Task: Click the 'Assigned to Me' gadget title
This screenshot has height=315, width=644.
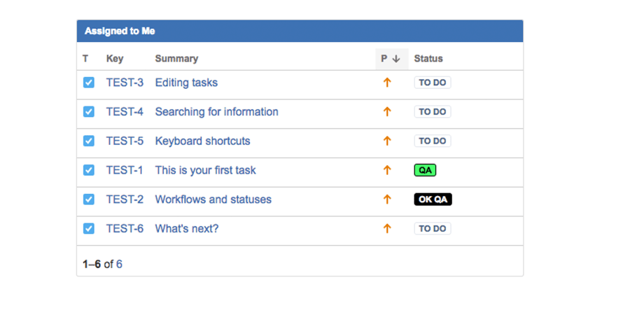Action: pyautogui.click(x=120, y=31)
